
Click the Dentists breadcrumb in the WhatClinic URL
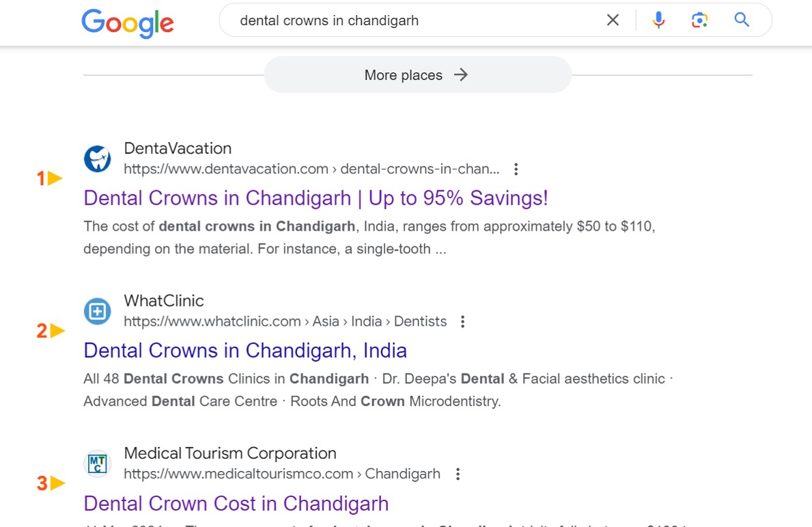point(420,321)
